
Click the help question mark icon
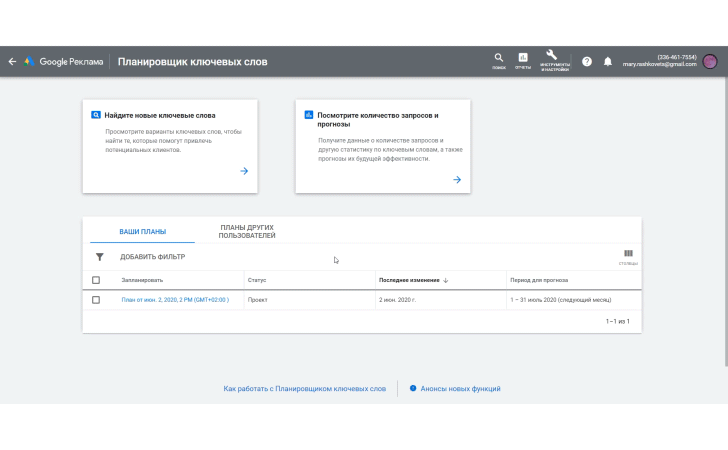coord(587,61)
